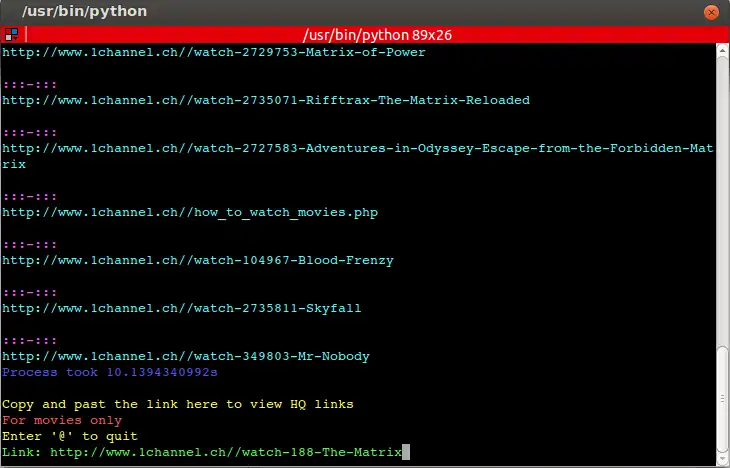Image resolution: width=730 pixels, height=468 pixels.
Task: Click the Mr-Nobody URL line
Action: point(186,356)
